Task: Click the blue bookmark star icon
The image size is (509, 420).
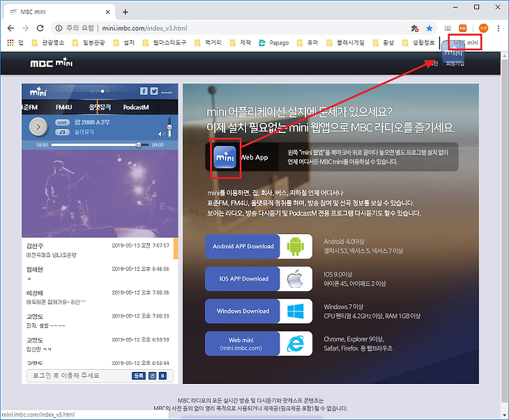Action: pos(429,28)
